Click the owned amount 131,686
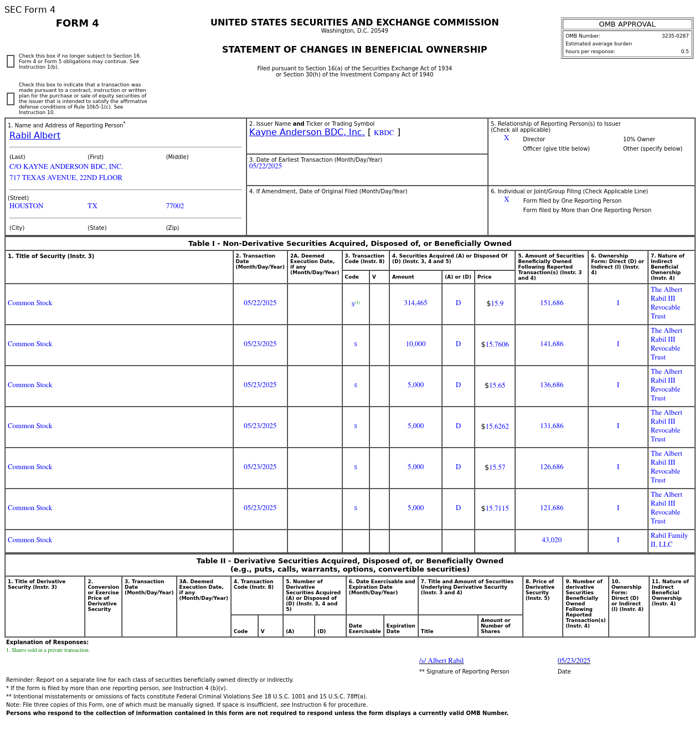The width and height of the screenshot is (700, 730). (x=552, y=426)
